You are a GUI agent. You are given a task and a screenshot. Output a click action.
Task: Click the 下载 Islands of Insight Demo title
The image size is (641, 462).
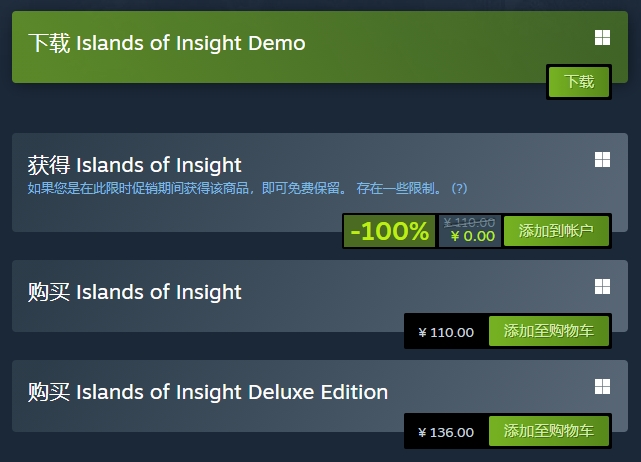[167, 43]
